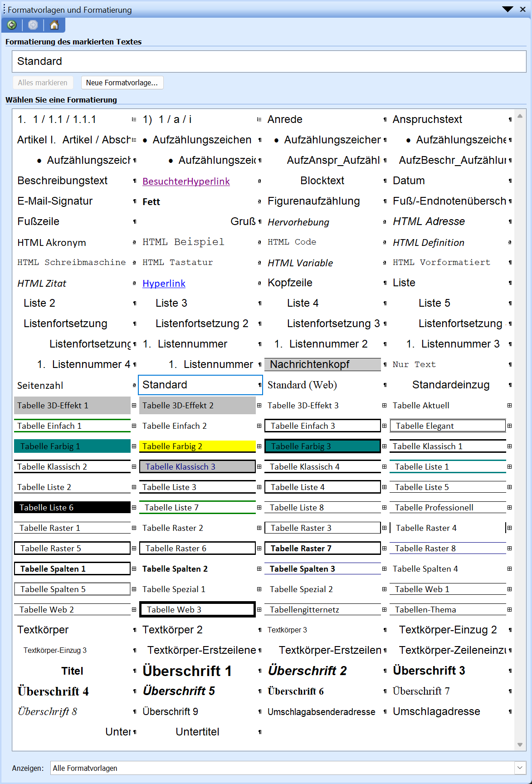
Task: Select the HTML Schreibmaschine style
Action: (x=72, y=262)
